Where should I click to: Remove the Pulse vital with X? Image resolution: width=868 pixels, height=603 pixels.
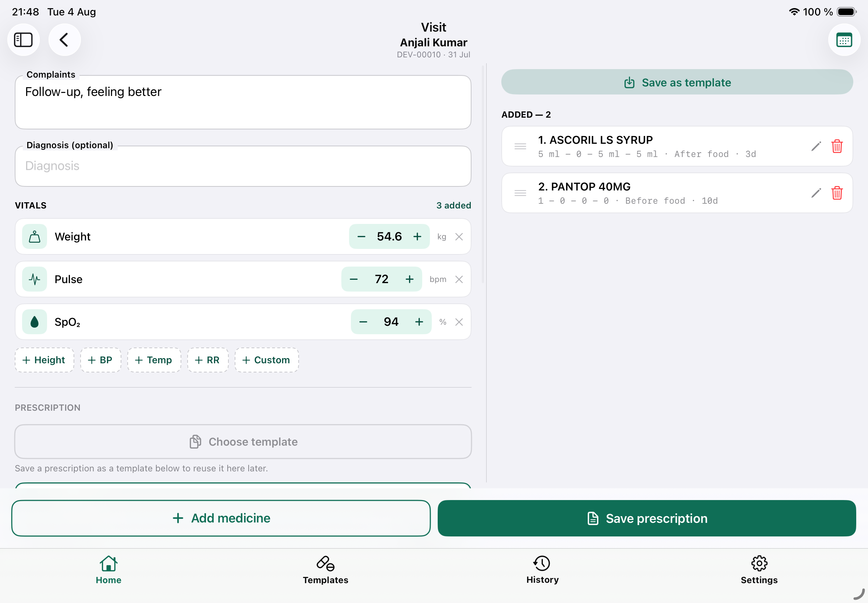459,279
